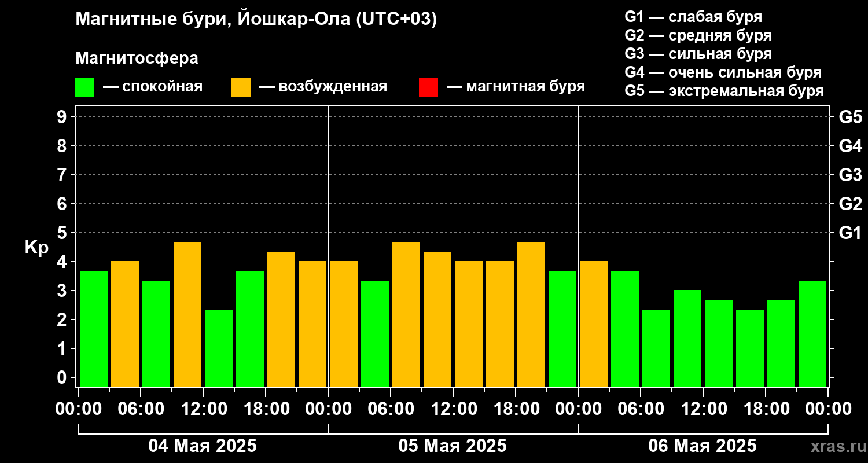The width and height of the screenshot is (868, 463).
Task: Click the '06 Мая 2025' date label
Action: (x=703, y=446)
